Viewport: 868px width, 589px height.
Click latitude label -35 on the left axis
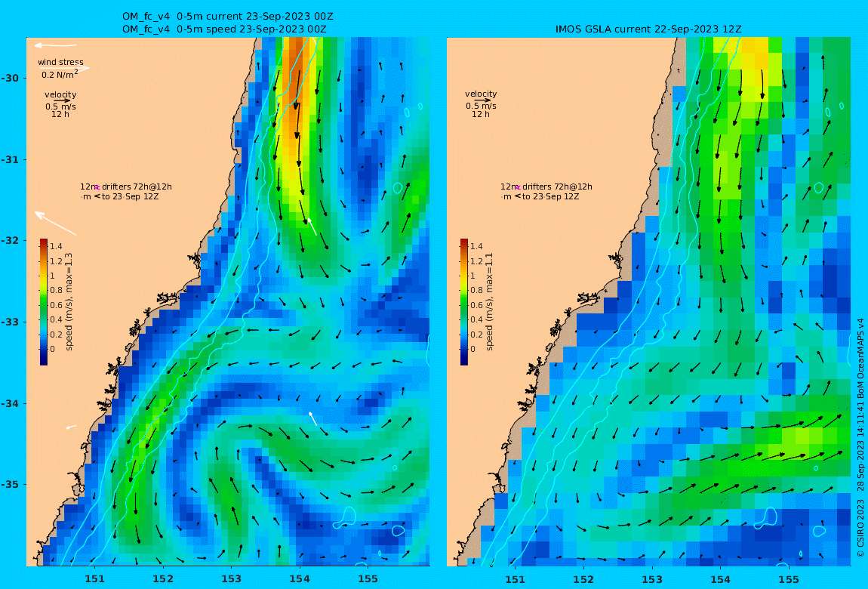click(9, 485)
